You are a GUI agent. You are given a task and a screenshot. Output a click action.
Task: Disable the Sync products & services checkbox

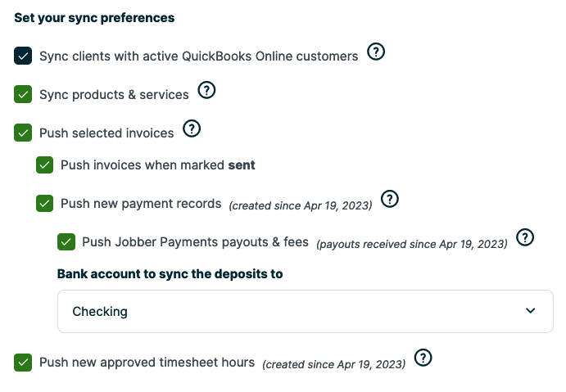pyautogui.click(x=23, y=95)
